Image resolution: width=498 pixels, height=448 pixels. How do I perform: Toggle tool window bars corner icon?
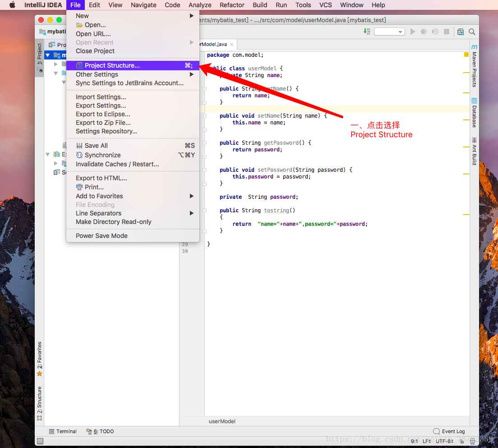pos(40,441)
